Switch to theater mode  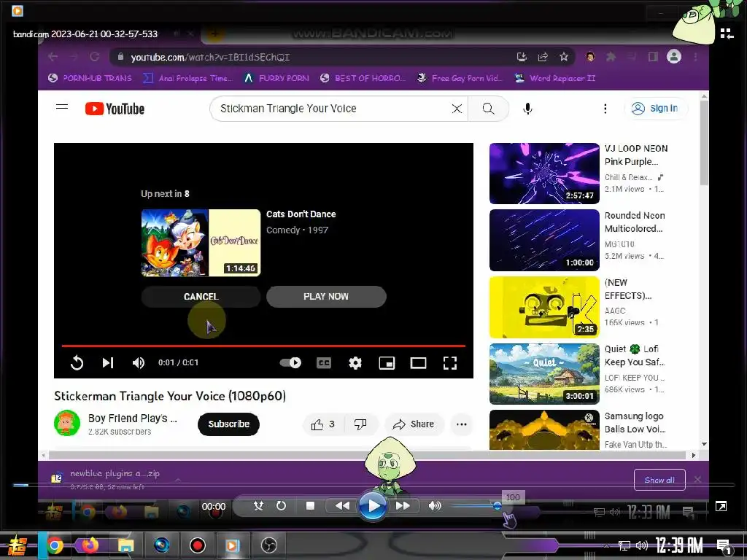(x=418, y=363)
